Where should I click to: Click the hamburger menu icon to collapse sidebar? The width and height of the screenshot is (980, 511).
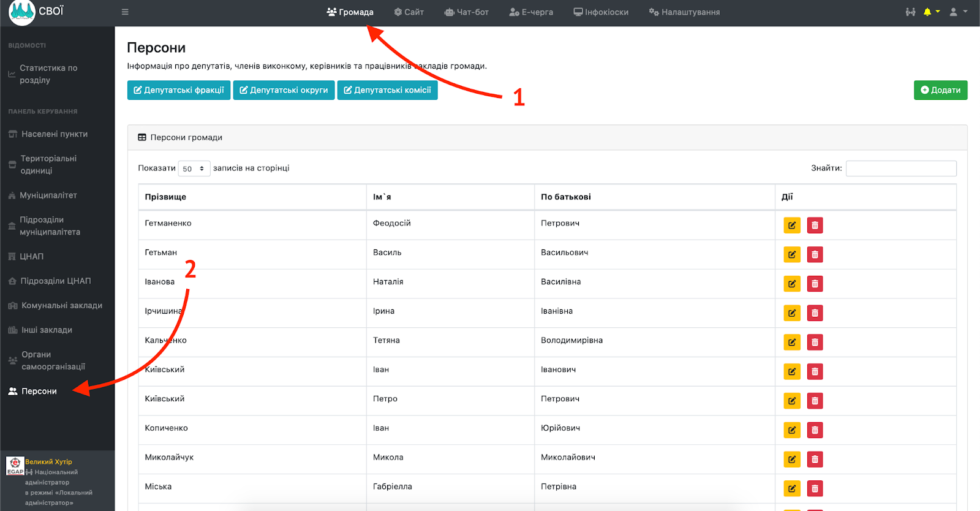click(125, 12)
